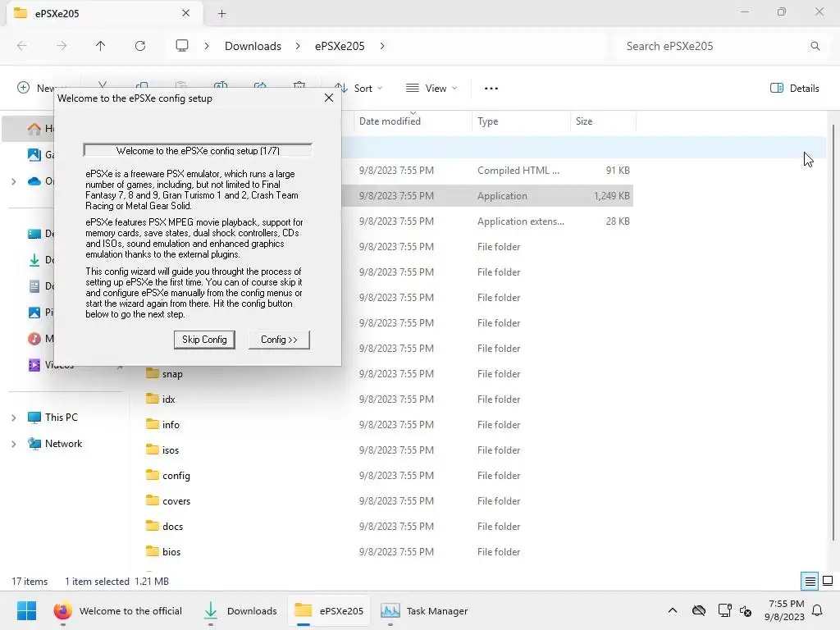The height and width of the screenshot is (630, 840).
Task: Show hidden tray icons chevron
Action: 673,610
